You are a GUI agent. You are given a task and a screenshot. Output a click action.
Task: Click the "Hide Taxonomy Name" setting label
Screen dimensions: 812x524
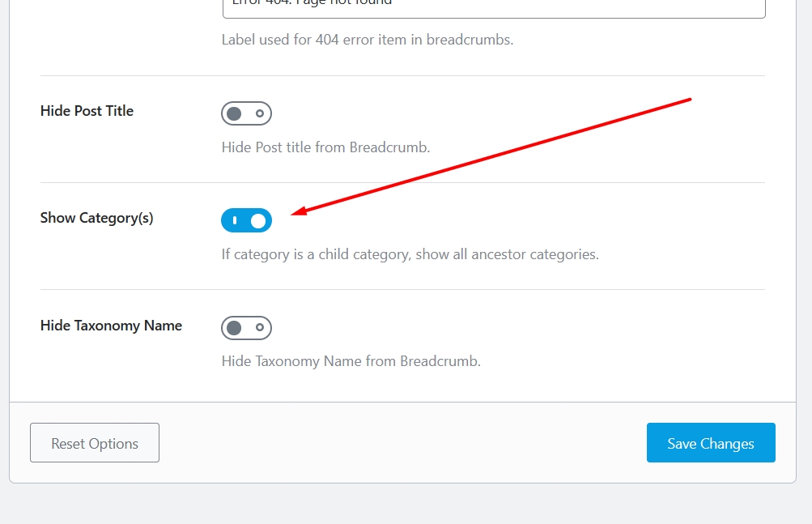click(111, 326)
